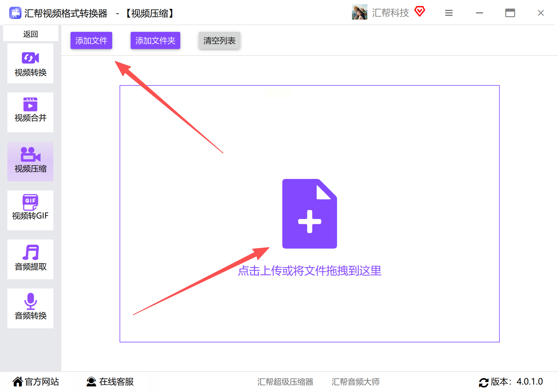The image size is (558, 392).
Task: Click the red VIP diamond icon
Action: tap(420, 12)
